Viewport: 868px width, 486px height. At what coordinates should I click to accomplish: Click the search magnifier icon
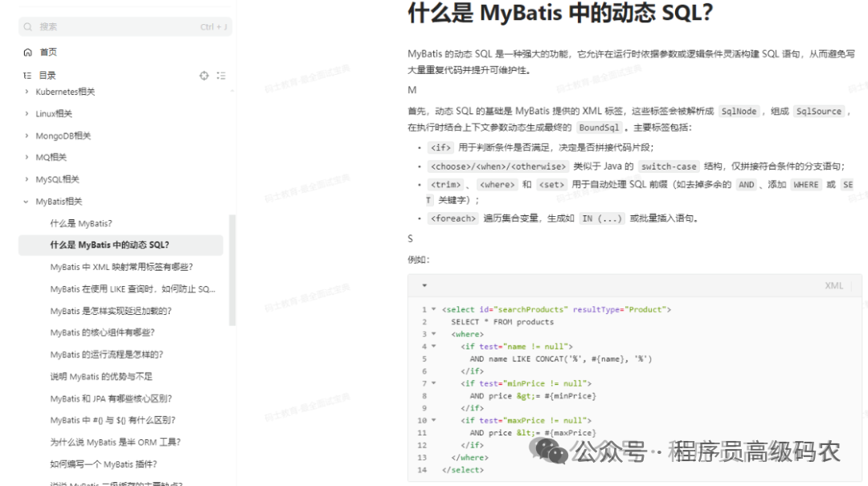coord(27,27)
